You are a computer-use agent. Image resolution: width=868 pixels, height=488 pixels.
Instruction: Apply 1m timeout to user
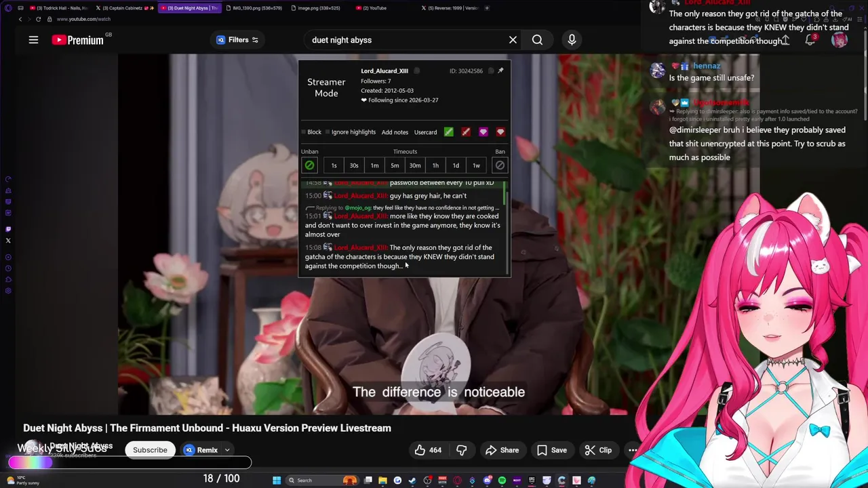click(x=374, y=165)
